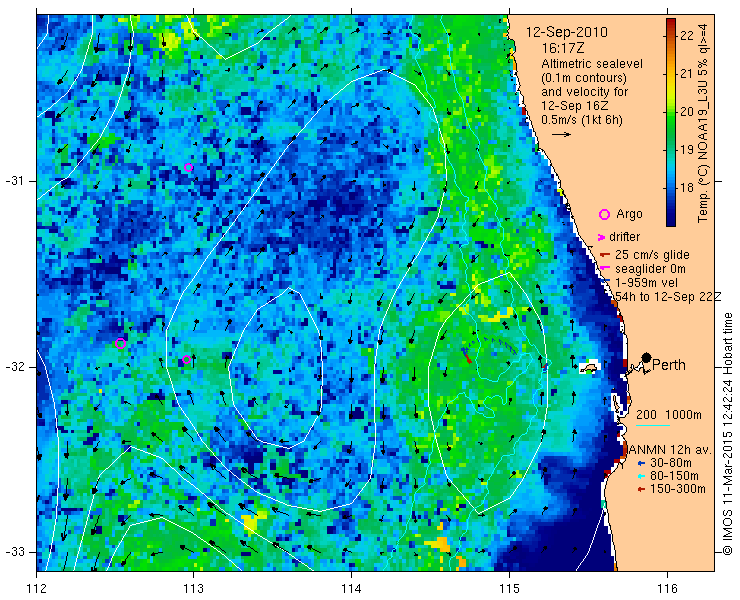Click the '112' longitude axis label

pos(36,588)
